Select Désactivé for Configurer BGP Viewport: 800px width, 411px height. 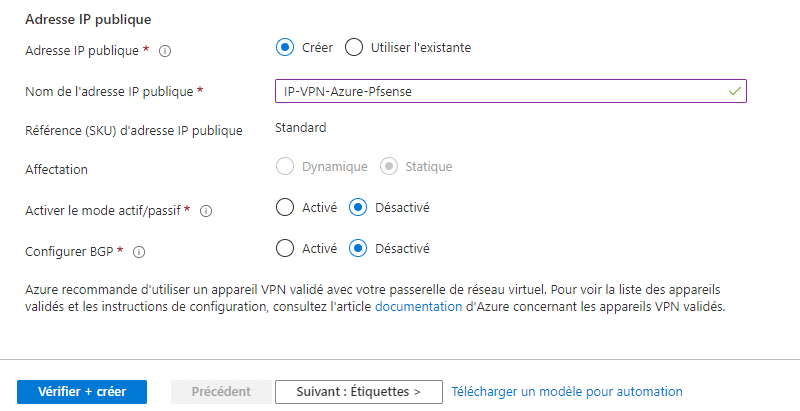tap(358, 248)
